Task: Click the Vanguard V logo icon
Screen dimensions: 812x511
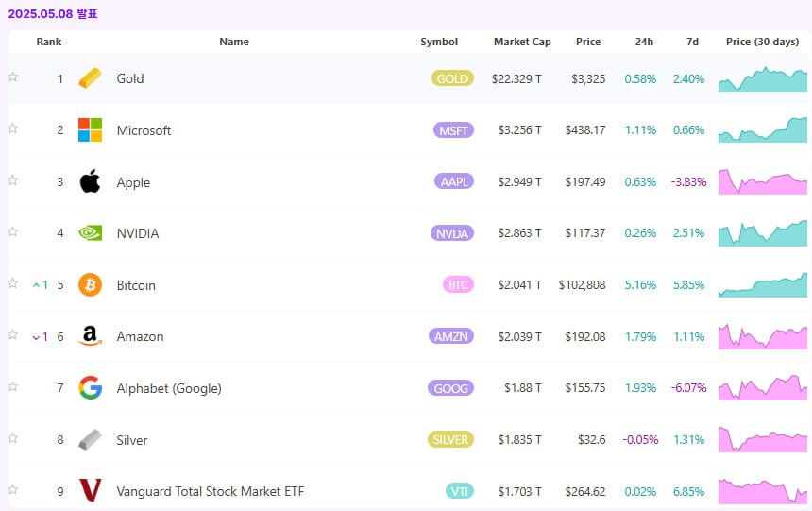Action: [90, 490]
